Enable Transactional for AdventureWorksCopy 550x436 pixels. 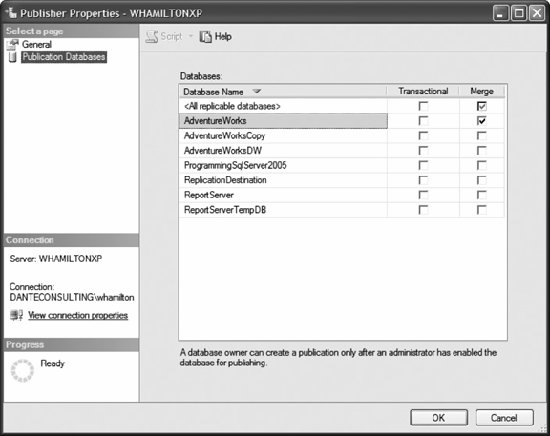pyautogui.click(x=423, y=136)
